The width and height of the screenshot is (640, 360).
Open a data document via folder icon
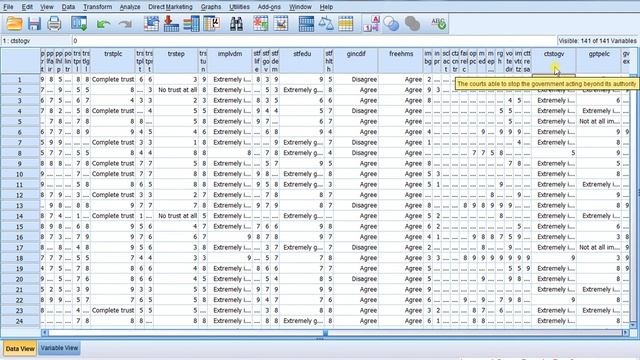pos(14,24)
